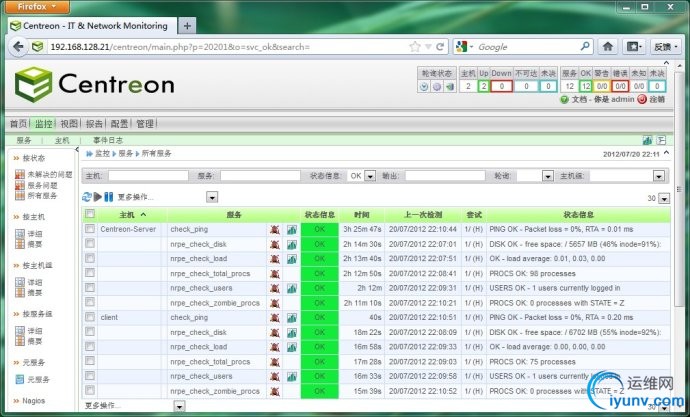Check the 6702 MB disk row checkbox
This screenshot has width=690, height=417.
90,331
